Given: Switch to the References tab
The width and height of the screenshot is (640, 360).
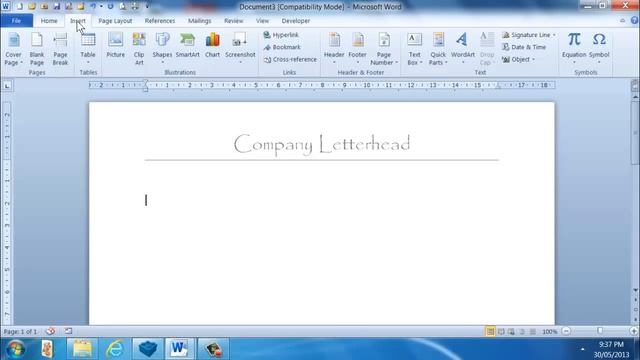Looking at the screenshot, I should coord(160,21).
